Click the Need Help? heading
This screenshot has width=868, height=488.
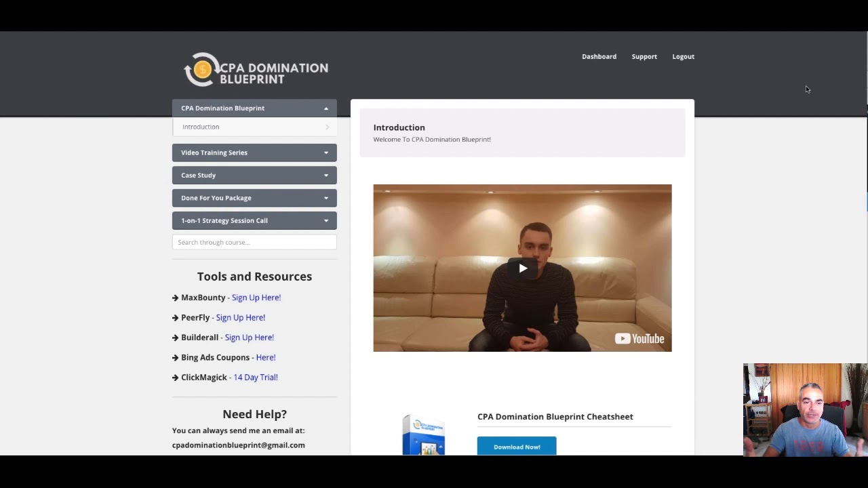click(x=254, y=414)
